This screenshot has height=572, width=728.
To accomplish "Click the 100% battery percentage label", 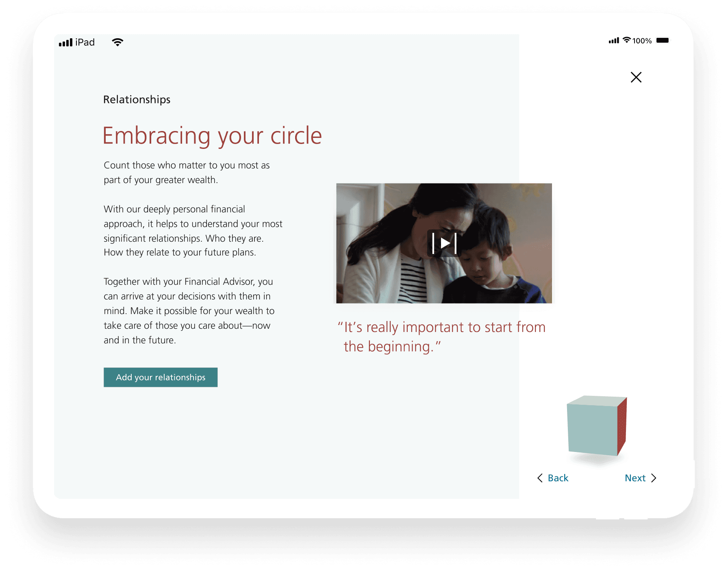I will pyautogui.click(x=642, y=41).
